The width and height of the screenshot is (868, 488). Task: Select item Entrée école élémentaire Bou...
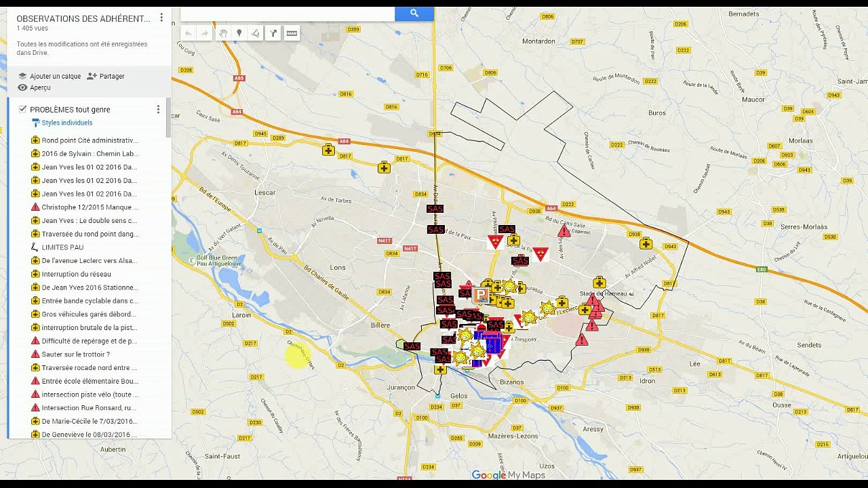click(x=90, y=381)
